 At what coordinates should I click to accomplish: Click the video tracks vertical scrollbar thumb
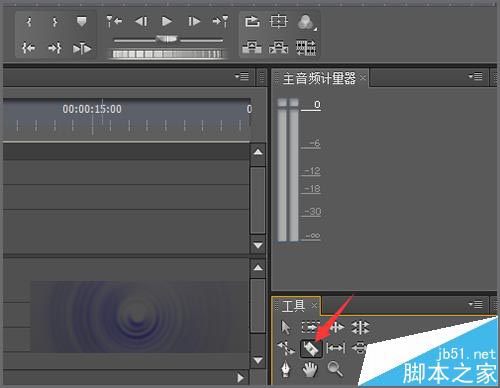coord(258,200)
